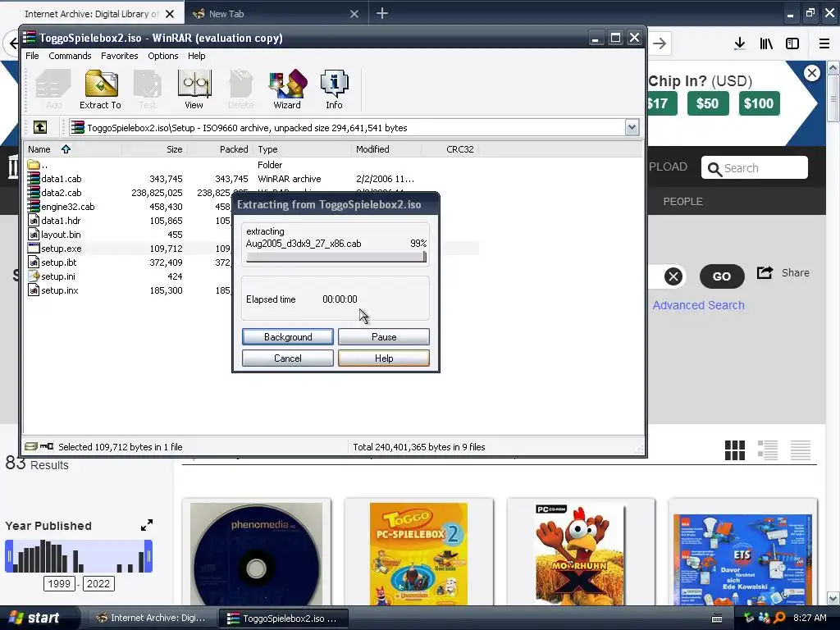The image size is (840, 630).
Task: Clear the search query with X
Action: [673, 276]
